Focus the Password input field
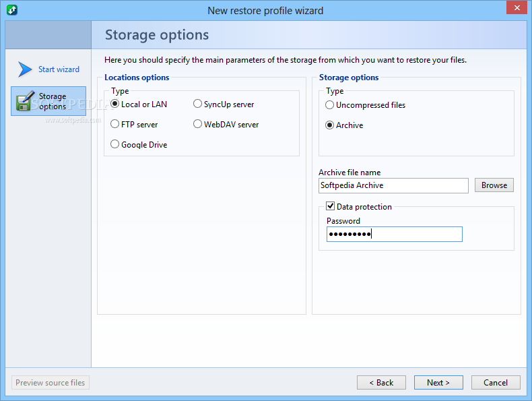The width and height of the screenshot is (532, 401). pos(394,235)
